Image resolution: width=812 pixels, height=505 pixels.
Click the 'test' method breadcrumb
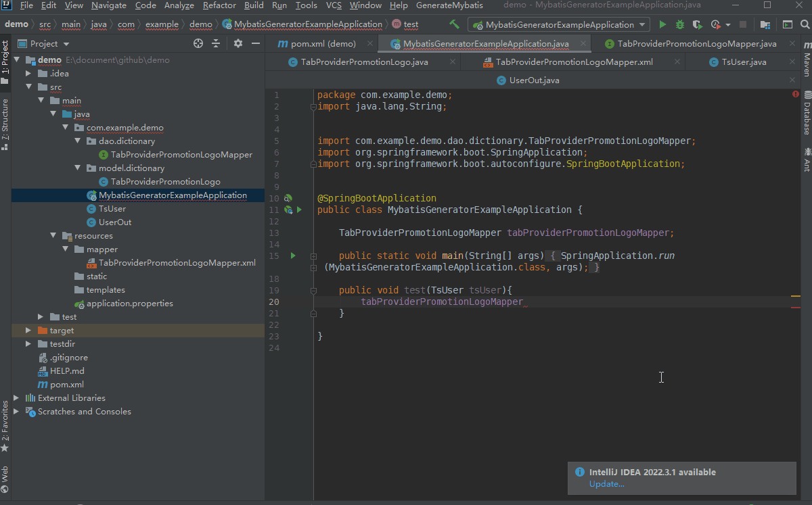click(x=411, y=24)
